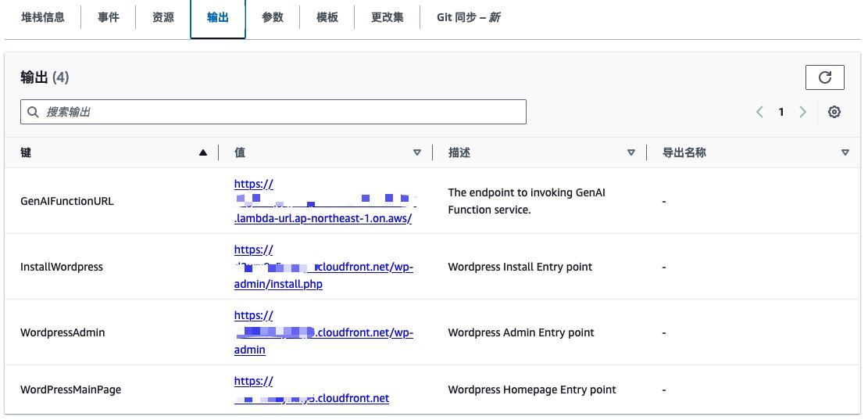Open the Git 同步 tab
This screenshot has height=420, width=868.
[x=468, y=17]
